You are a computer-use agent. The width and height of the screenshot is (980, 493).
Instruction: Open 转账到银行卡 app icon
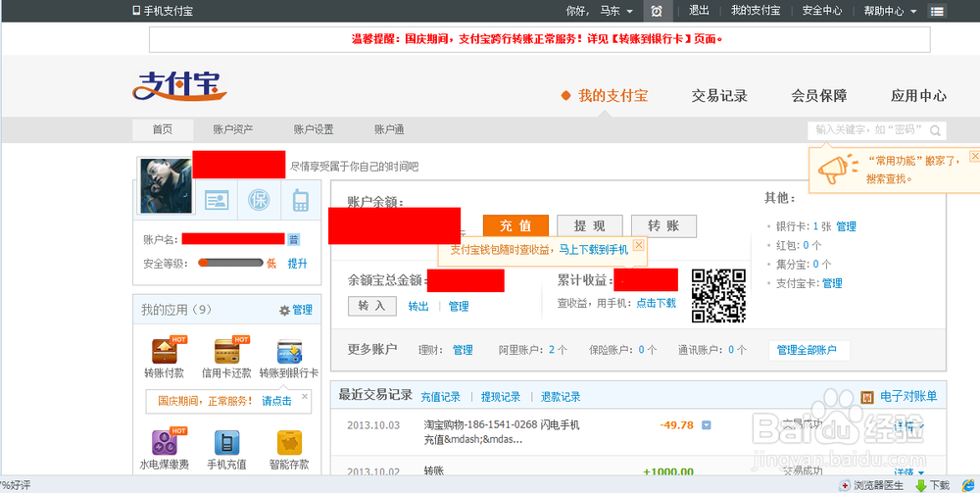[x=289, y=351]
